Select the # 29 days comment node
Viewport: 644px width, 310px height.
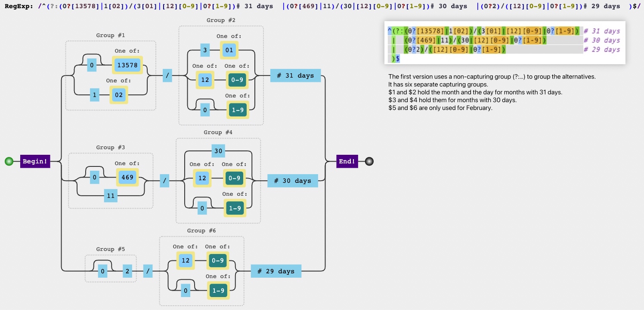pyautogui.click(x=276, y=272)
